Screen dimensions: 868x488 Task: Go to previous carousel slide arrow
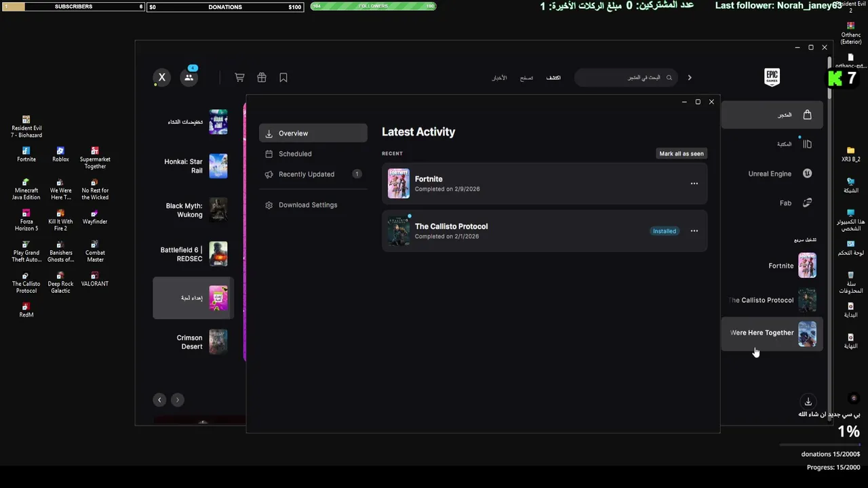159,400
